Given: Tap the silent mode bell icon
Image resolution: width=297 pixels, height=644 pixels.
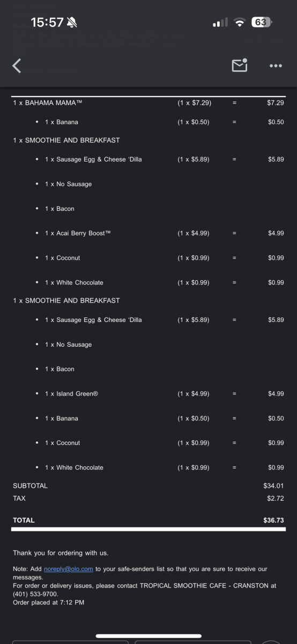Looking at the screenshot, I should tap(72, 23).
